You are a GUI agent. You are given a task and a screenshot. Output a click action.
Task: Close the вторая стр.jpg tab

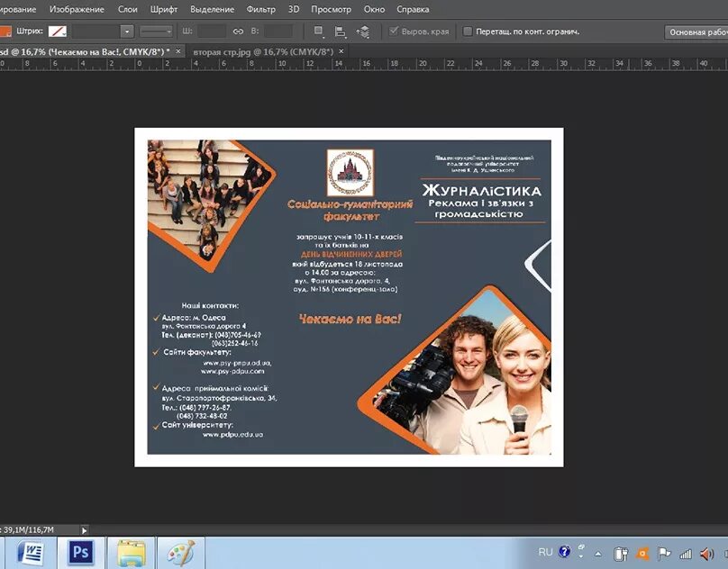[341, 51]
